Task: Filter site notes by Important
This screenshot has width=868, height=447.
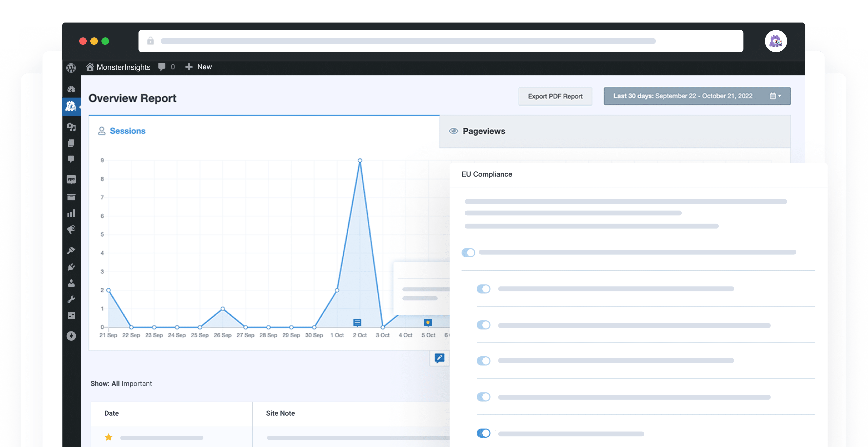Action: [x=137, y=384]
